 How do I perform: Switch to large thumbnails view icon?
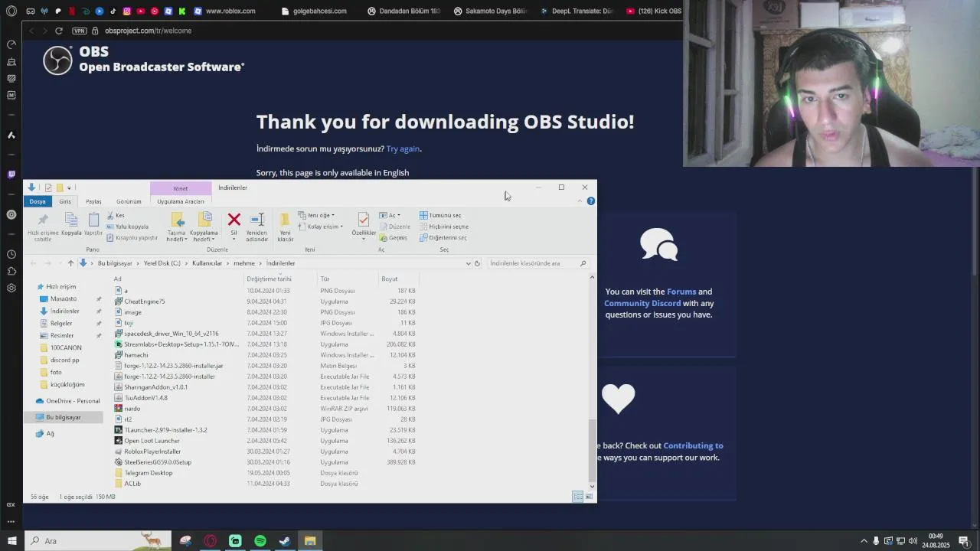click(x=589, y=497)
